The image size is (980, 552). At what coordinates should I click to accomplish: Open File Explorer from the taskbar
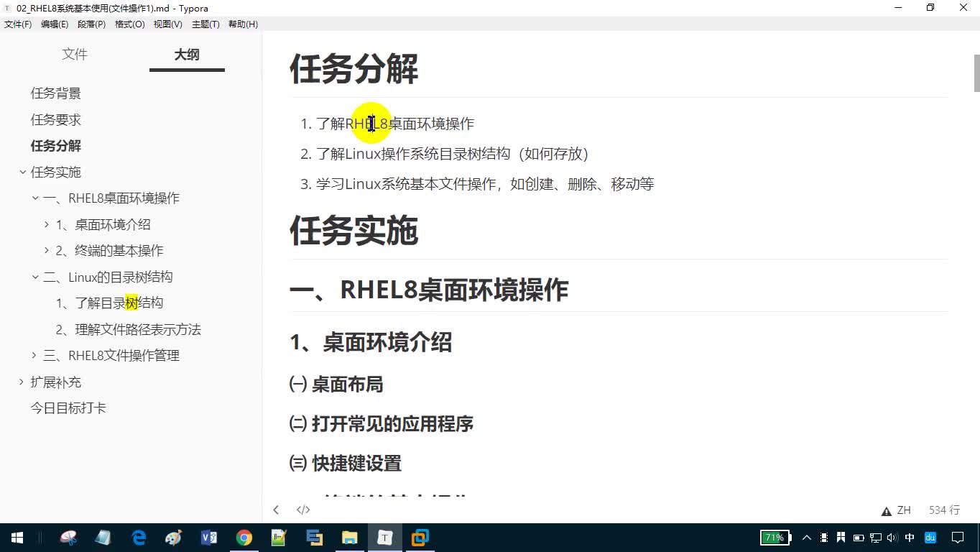coord(349,538)
